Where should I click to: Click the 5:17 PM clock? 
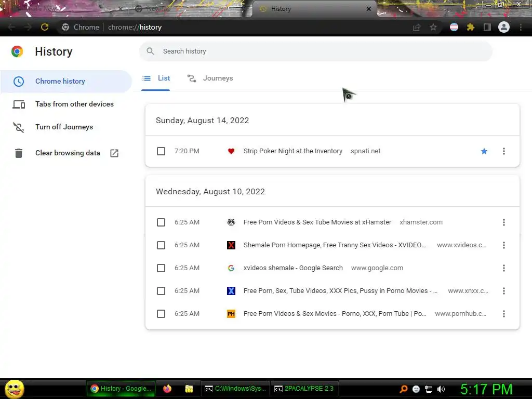(486, 389)
